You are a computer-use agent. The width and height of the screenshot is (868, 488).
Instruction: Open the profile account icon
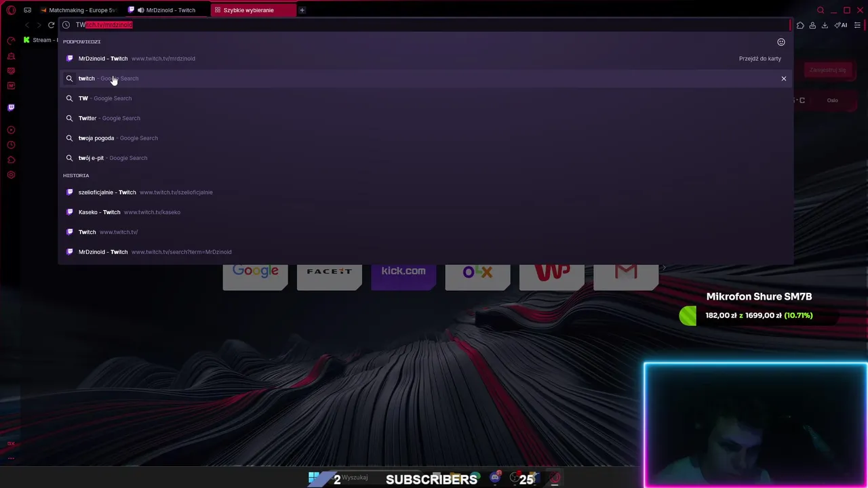click(812, 25)
